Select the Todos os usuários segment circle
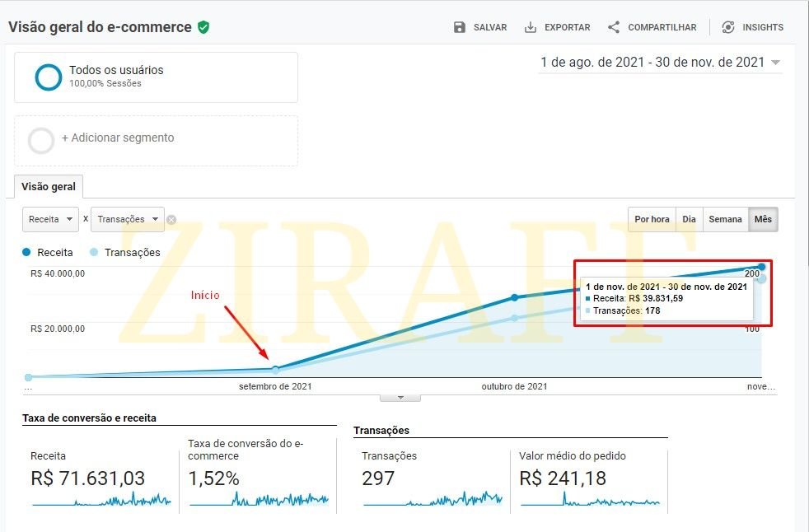The height and width of the screenshot is (532, 809). click(x=48, y=77)
